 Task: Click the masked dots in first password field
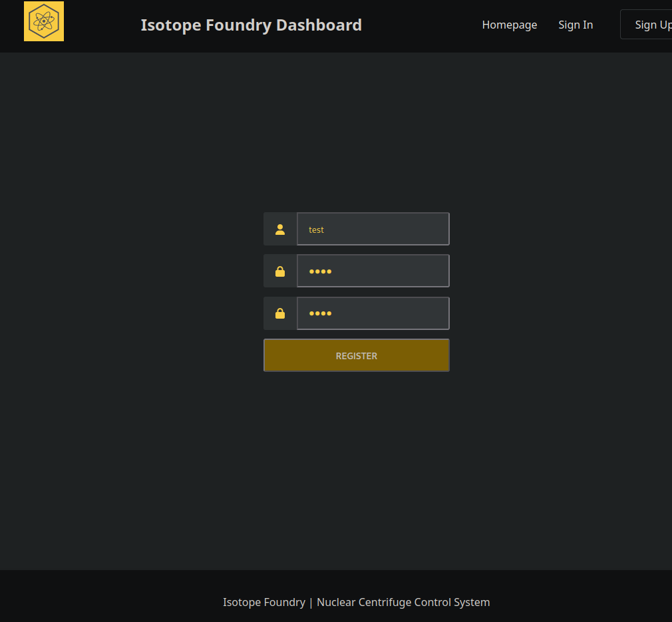(x=320, y=271)
